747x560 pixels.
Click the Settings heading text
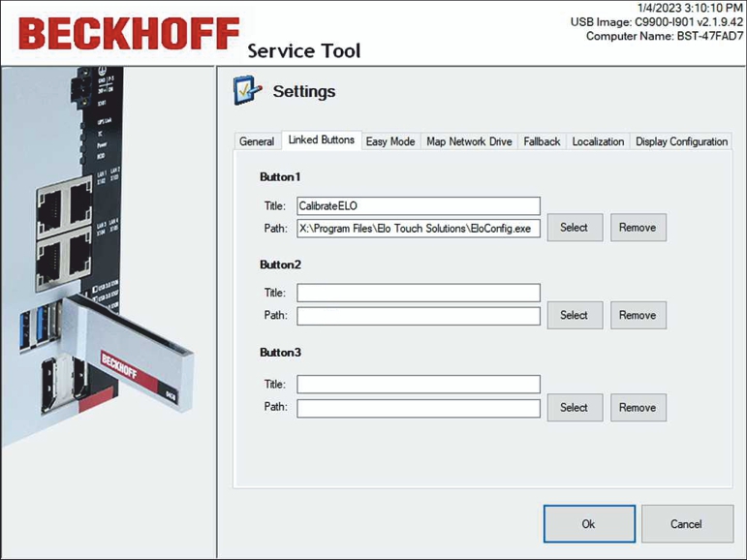coord(304,91)
